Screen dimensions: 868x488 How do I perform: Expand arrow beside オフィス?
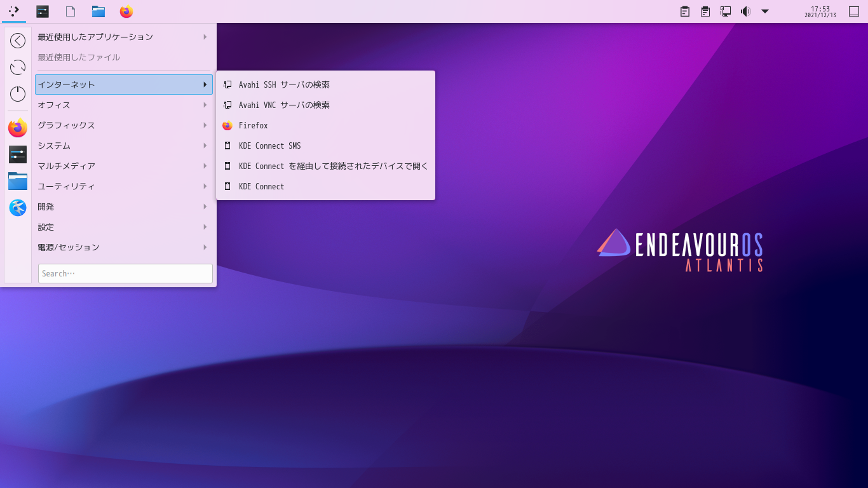point(205,105)
